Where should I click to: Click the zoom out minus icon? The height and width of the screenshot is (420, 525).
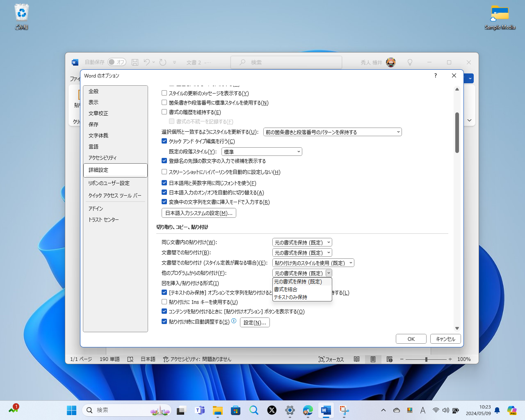coord(402,359)
